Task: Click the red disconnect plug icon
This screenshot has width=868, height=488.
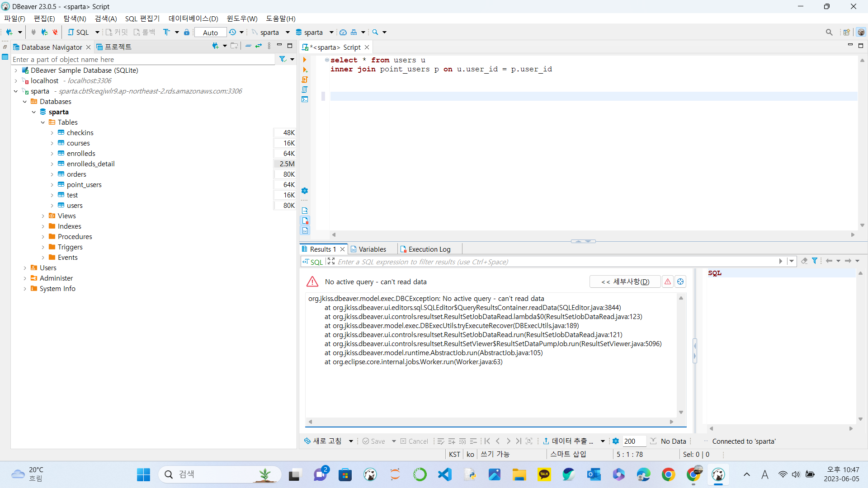Action: pyautogui.click(x=55, y=32)
